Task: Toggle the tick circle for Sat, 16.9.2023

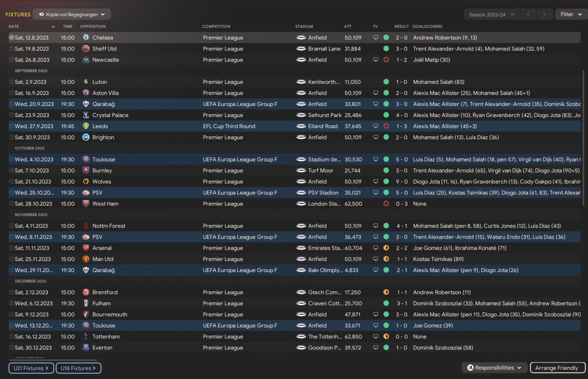Action: click(x=11, y=93)
